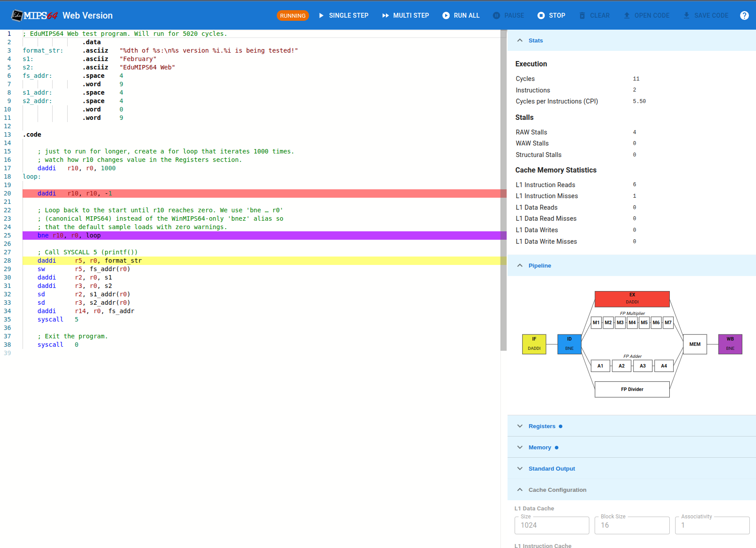
Task: Click the 'L1 Instruction Reads' statistic label
Action: pos(546,185)
